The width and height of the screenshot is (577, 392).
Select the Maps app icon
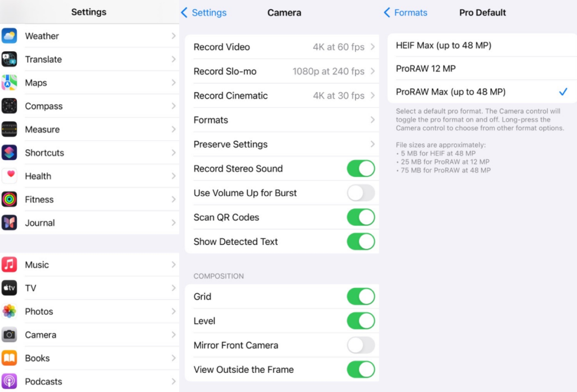pos(10,83)
